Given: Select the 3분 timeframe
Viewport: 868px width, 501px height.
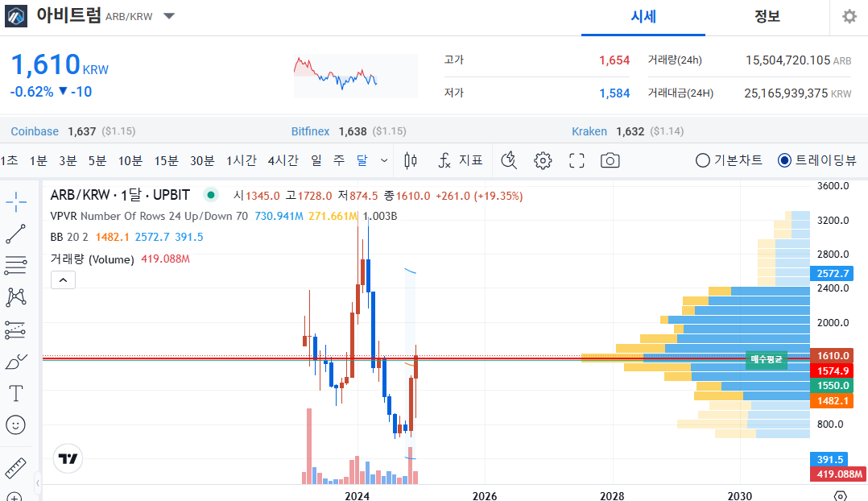Looking at the screenshot, I should pos(68,160).
